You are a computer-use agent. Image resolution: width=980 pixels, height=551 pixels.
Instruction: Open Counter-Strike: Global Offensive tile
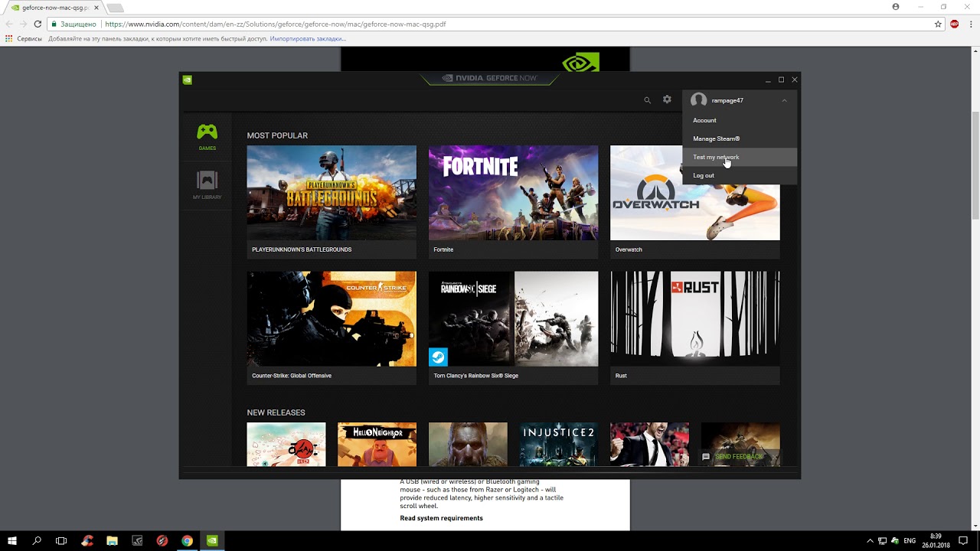[332, 328]
